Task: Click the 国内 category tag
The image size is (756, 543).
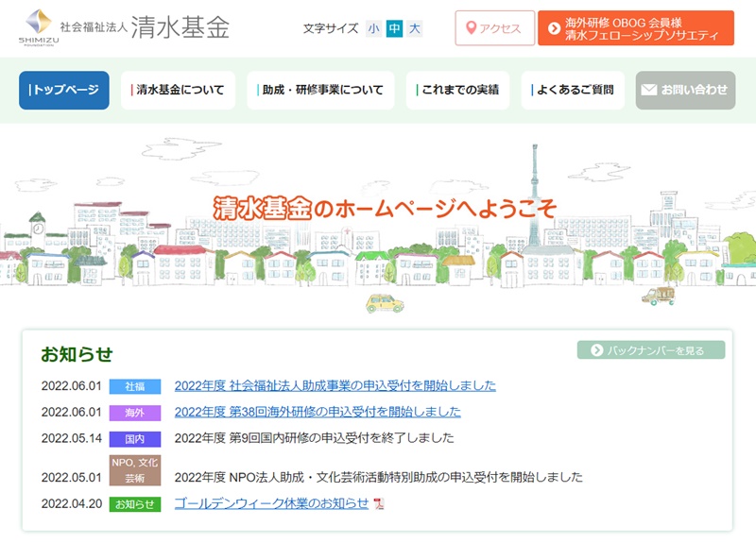Action: [135, 439]
